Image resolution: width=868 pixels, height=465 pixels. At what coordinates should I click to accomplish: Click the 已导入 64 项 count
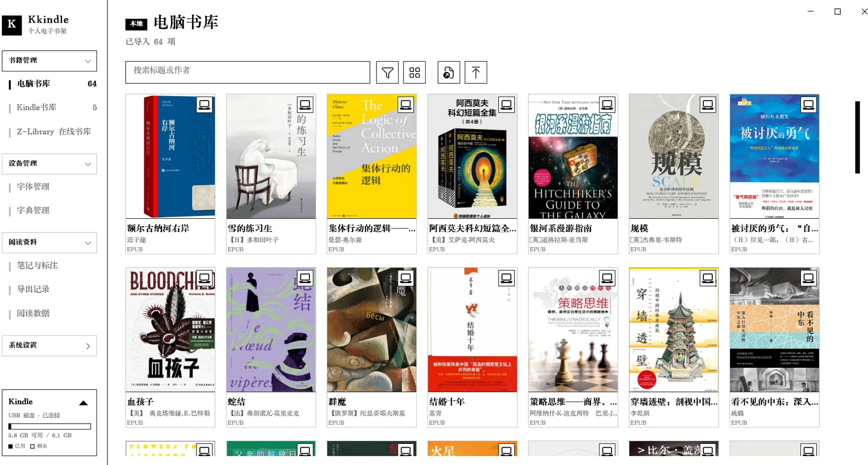pos(150,42)
